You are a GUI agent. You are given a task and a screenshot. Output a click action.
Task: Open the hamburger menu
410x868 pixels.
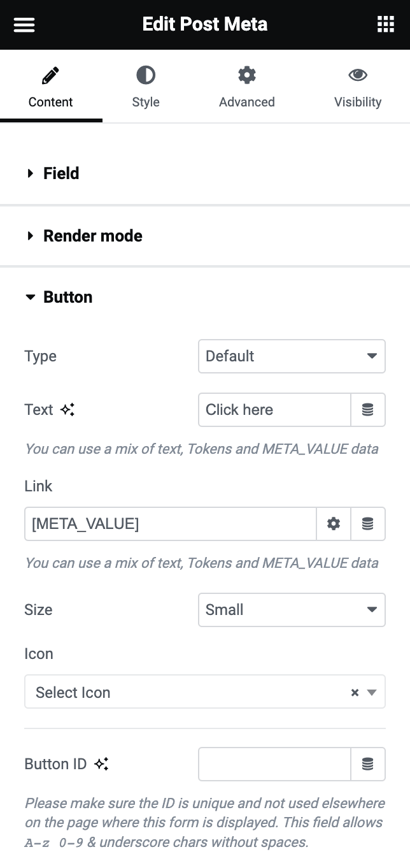[x=24, y=25]
